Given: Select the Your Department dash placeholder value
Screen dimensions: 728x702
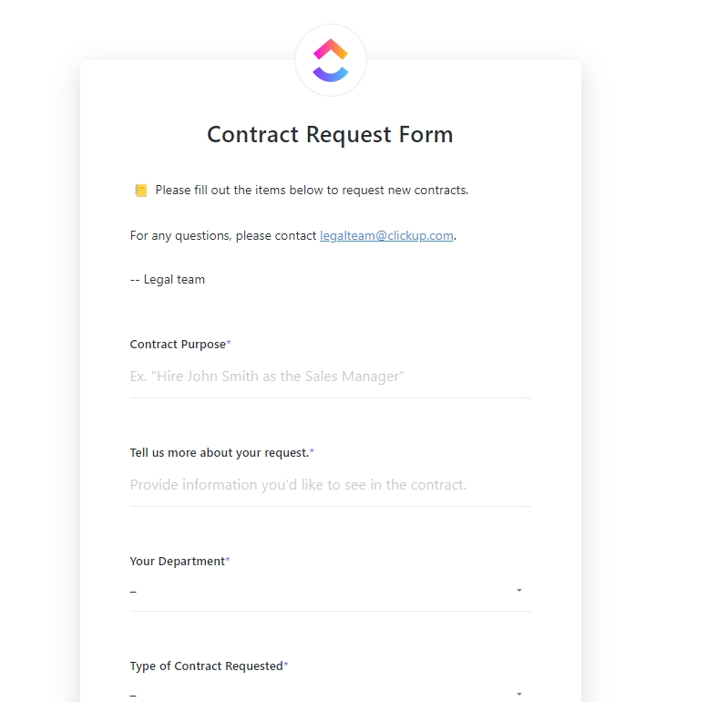Looking at the screenshot, I should (x=133, y=591).
